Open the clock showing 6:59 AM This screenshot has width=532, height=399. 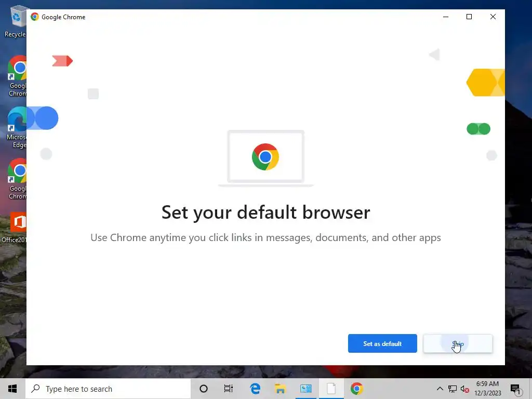(x=487, y=389)
